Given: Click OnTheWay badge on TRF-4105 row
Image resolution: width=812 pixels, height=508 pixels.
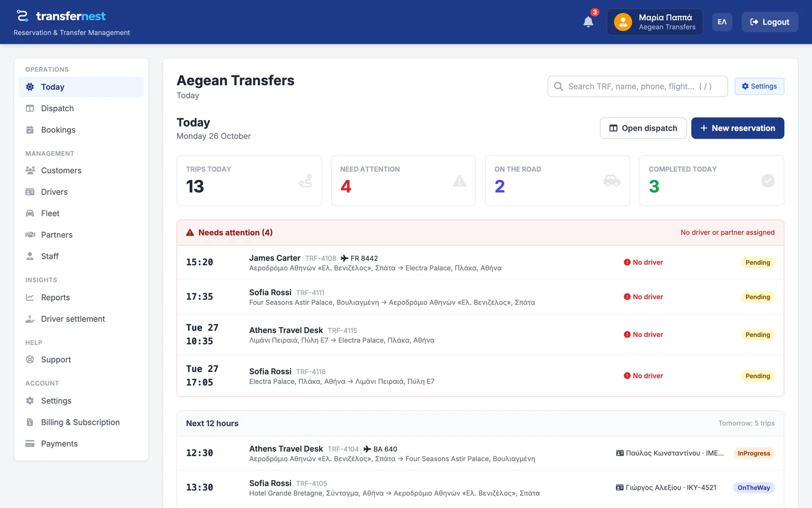Looking at the screenshot, I should click(754, 488).
